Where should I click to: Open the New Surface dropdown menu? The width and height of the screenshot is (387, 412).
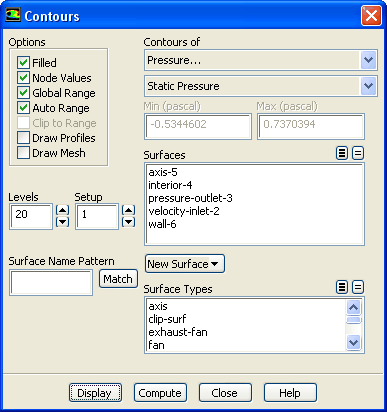(x=185, y=264)
